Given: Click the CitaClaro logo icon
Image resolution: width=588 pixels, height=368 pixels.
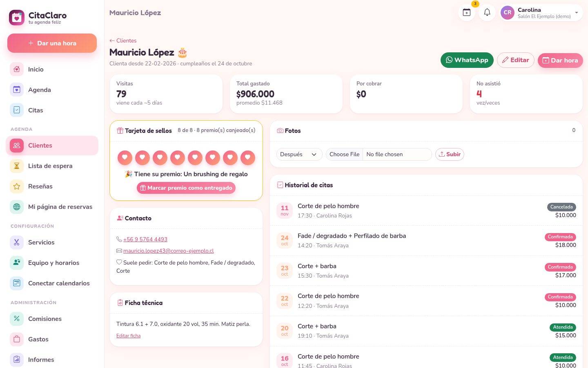Looking at the screenshot, I should [17, 18].
